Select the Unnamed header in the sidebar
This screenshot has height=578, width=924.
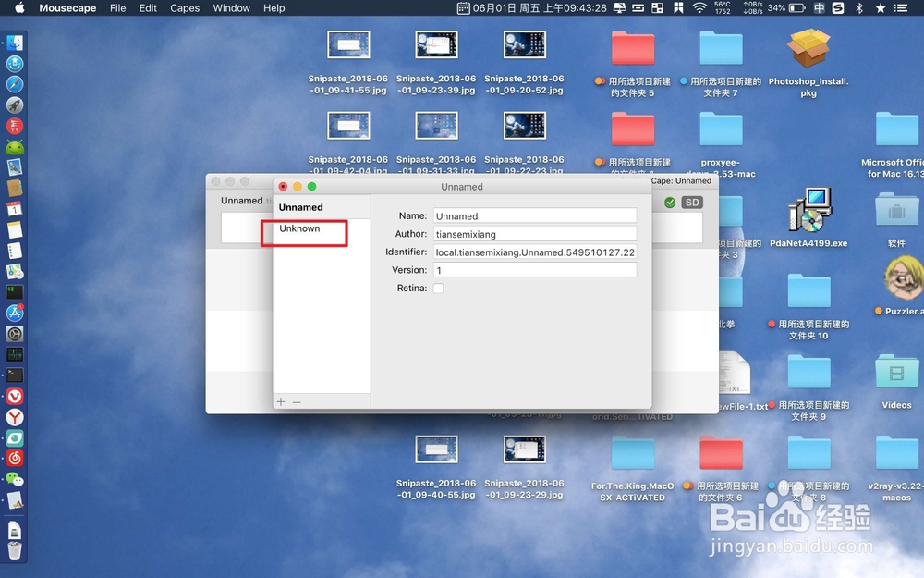300,207
